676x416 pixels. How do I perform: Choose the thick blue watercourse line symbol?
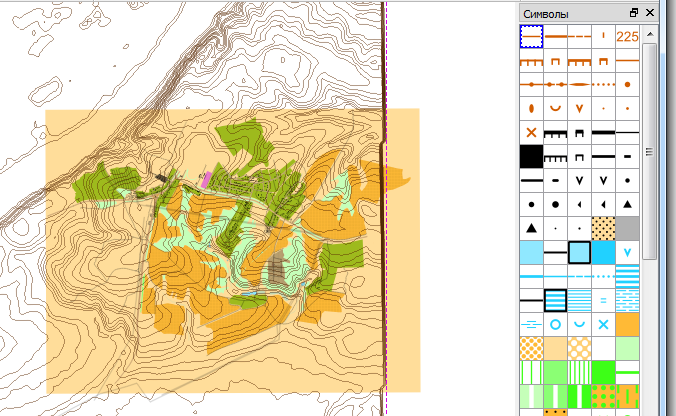pyautogui.click(x=531, y=276)
